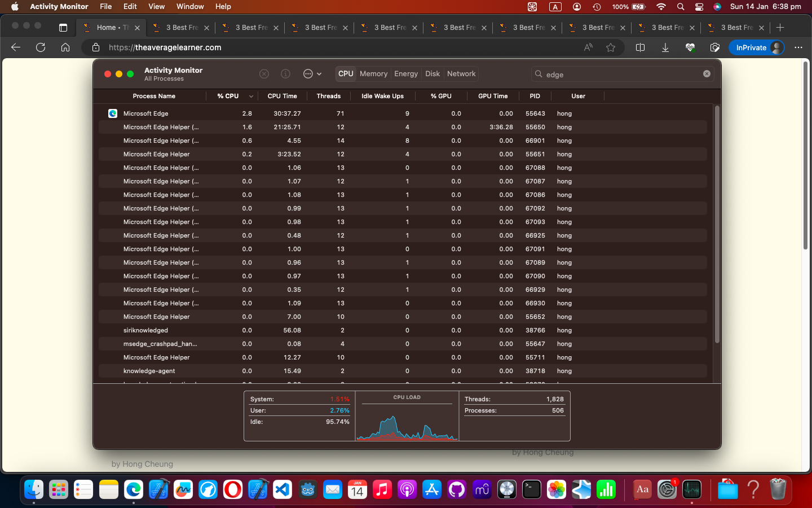812x508 pixels.
Task: Open Copilot icon next to the address bar
Action: coord(714,47)
